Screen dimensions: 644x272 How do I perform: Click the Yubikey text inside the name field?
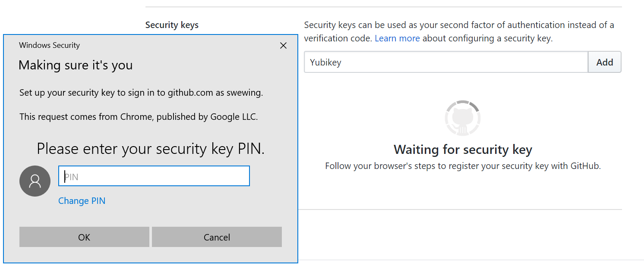[325, 62]
